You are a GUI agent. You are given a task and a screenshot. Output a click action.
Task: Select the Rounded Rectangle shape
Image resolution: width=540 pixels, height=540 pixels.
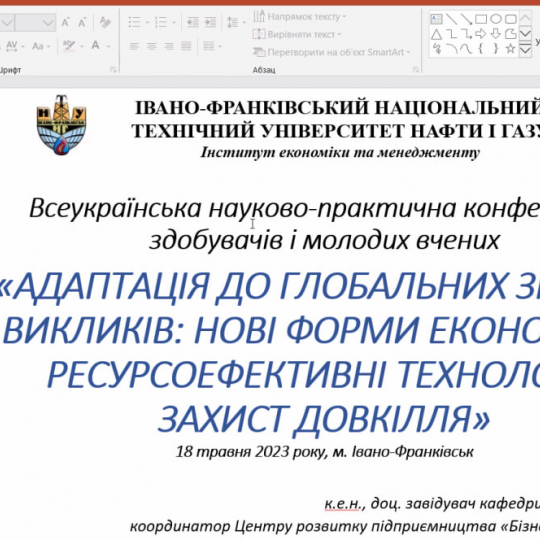pyautogui.click(x=510, y=19)
